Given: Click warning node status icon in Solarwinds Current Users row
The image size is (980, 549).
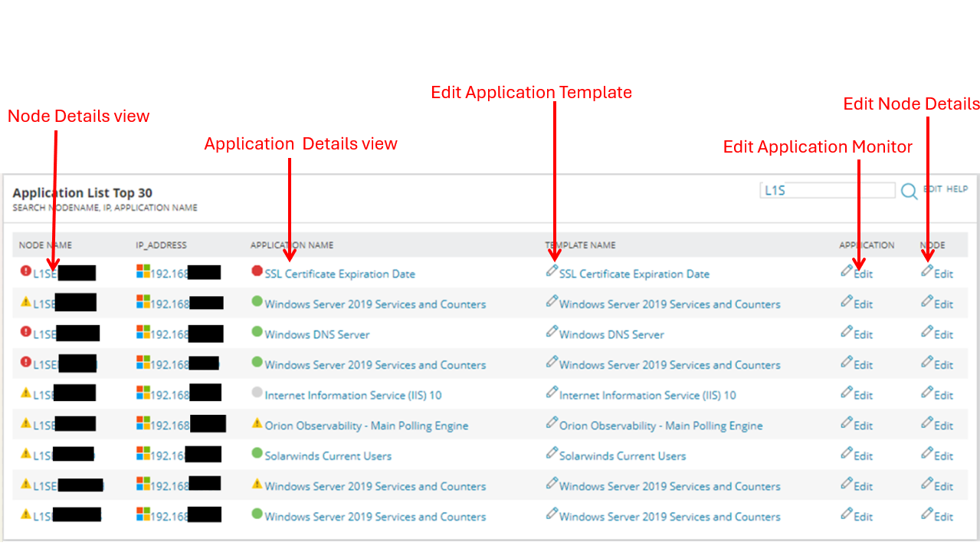Looking at the screenshot, I should [x=26, y=452].
